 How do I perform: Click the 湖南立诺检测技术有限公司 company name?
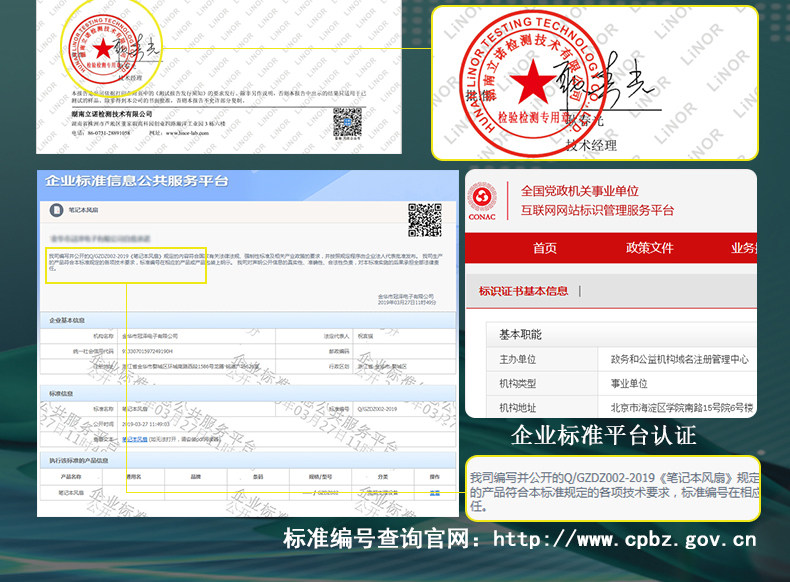(x=112, y=114)
